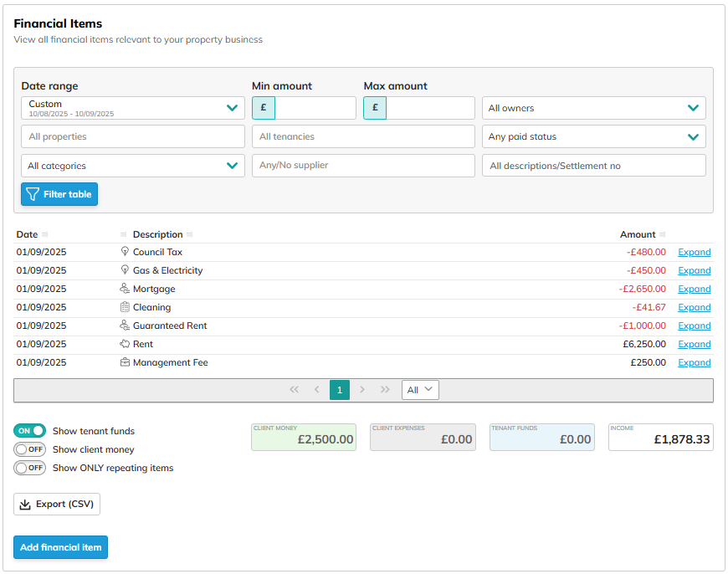
Task: Click the Management Fee briefcase icon
Action: 126,362
